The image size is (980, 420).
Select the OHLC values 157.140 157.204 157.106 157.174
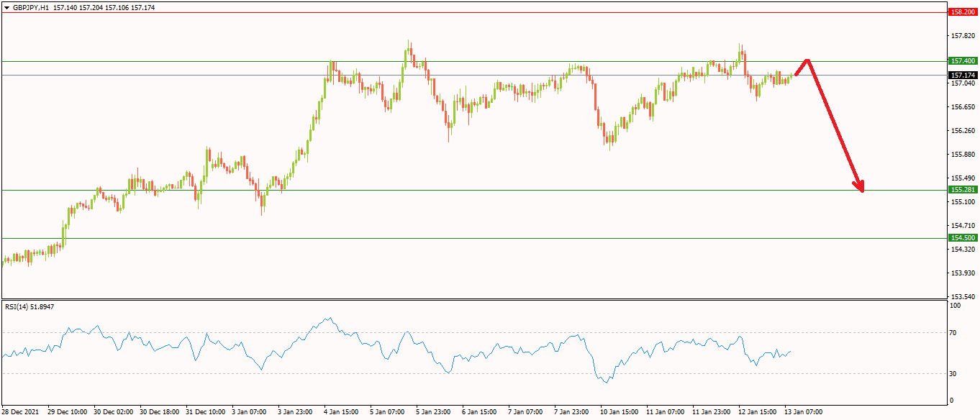[104, 7]
